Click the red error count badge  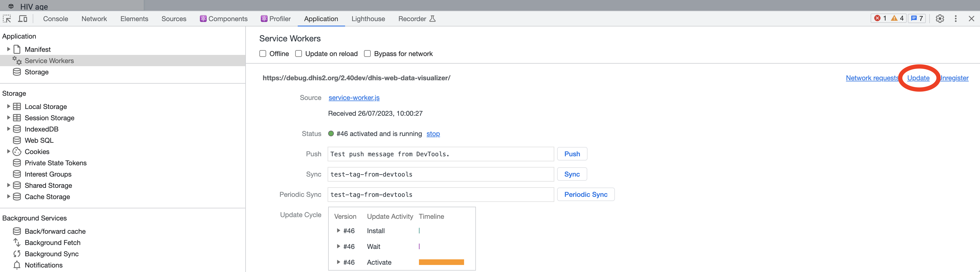880,18
